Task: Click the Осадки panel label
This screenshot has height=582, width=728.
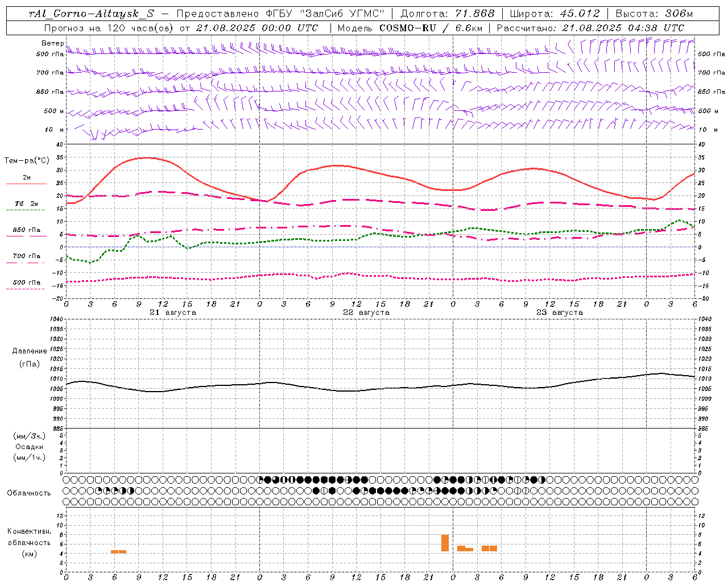Action: [x=30, y=447]
